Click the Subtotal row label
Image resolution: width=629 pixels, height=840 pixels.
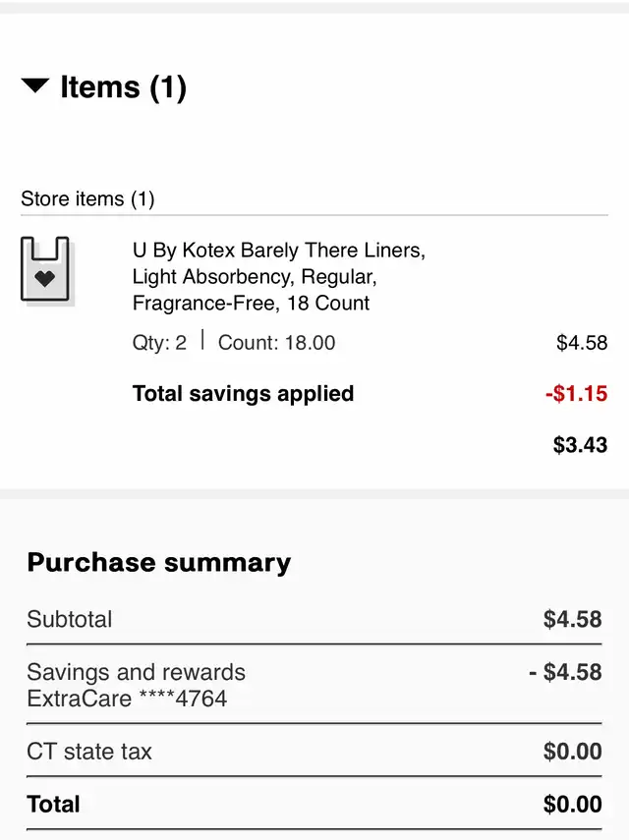pos(70,619)
